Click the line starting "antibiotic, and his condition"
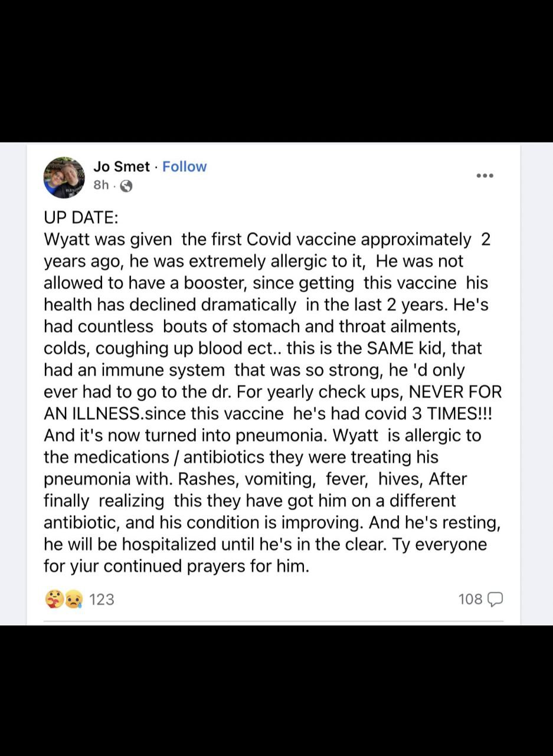The width and height of the screenshot is (553, 756). click(x=272, y=523)
